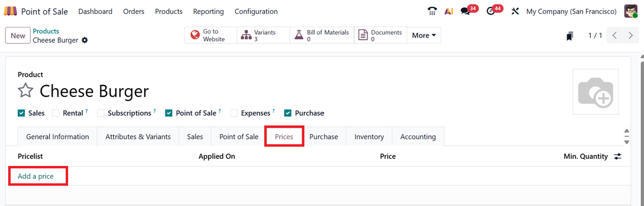
Task: Switch to the Prices tab
Action: pos(284,137)
